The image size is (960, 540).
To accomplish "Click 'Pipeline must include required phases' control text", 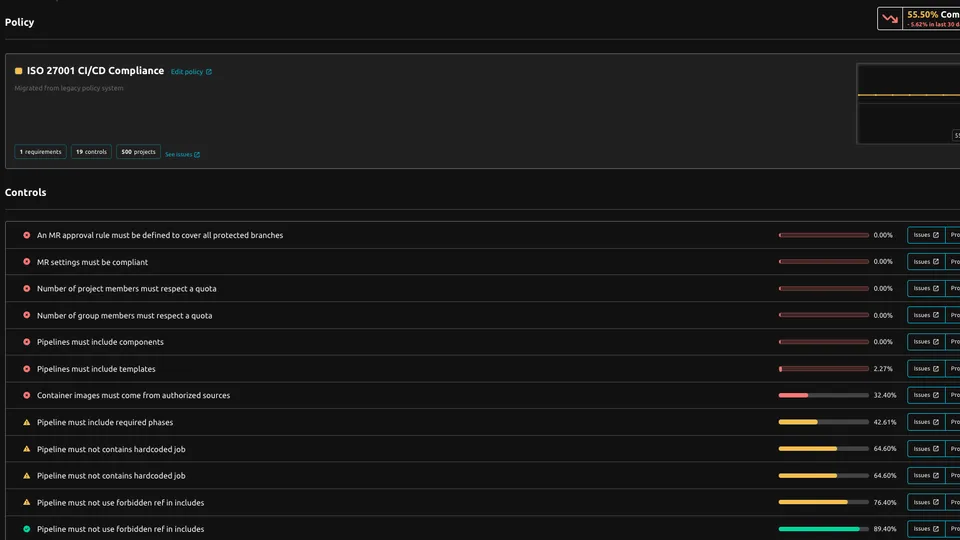I will click(105, 422).
